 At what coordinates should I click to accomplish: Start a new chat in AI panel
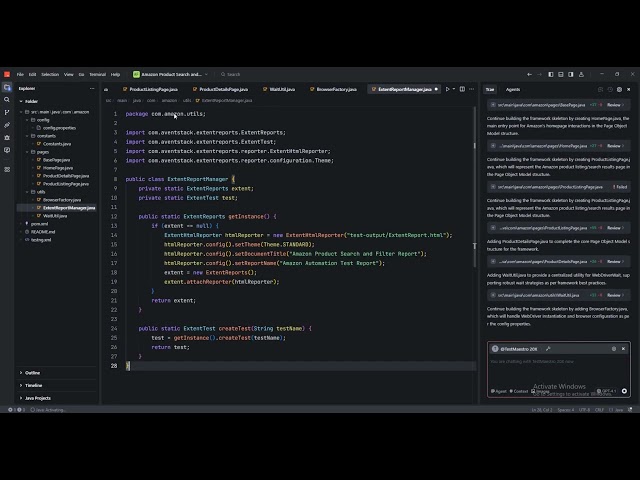coord(600,89)
